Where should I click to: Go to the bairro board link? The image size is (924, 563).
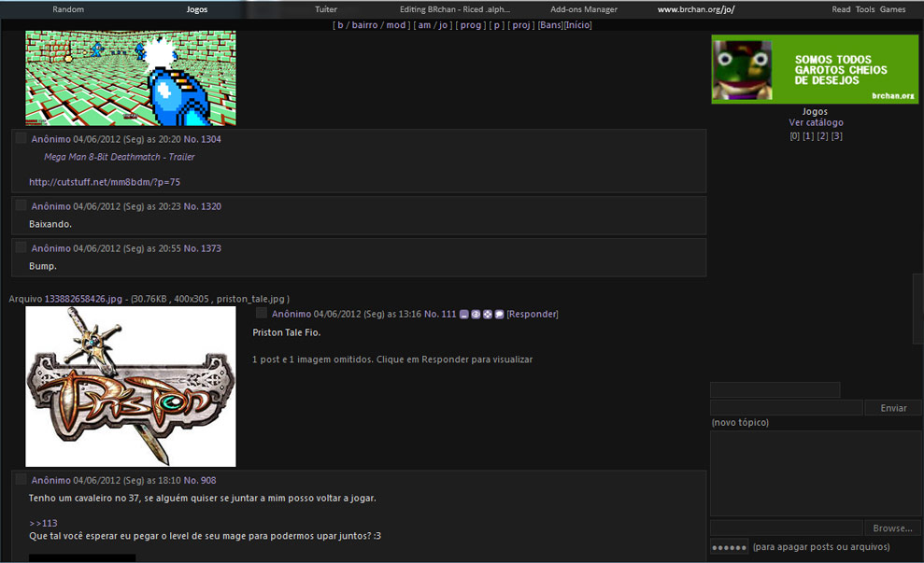tap(364, 25)
